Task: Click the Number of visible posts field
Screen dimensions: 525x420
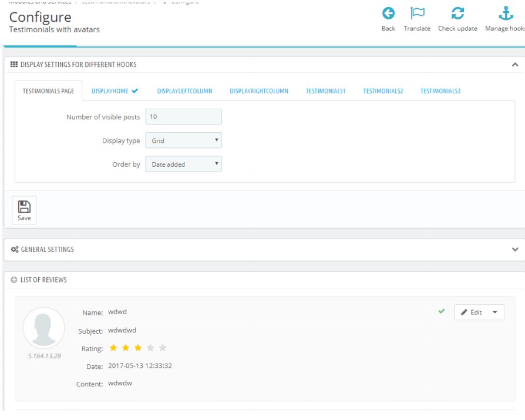Action: tap(183, 116)
